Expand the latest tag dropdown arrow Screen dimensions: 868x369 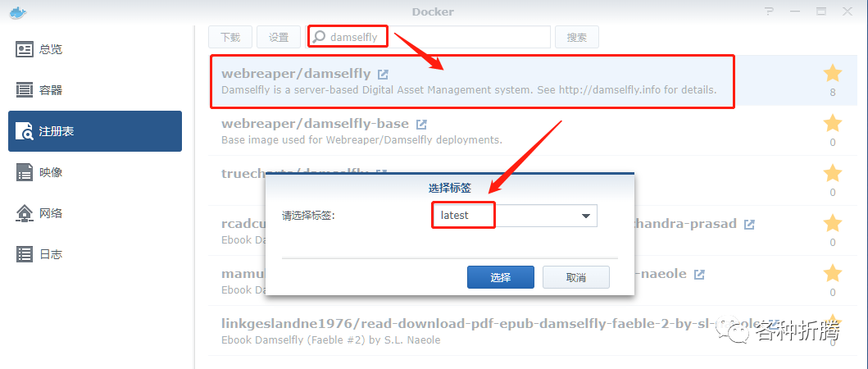click(586, 216)
